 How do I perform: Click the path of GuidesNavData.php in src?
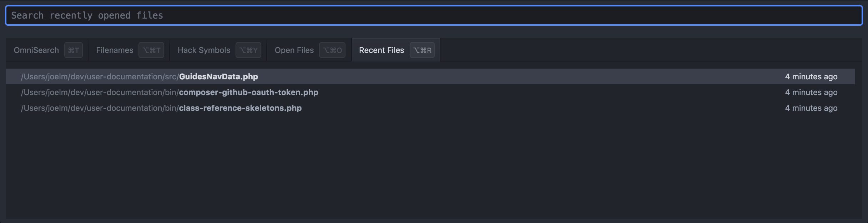tap(100, 76)
